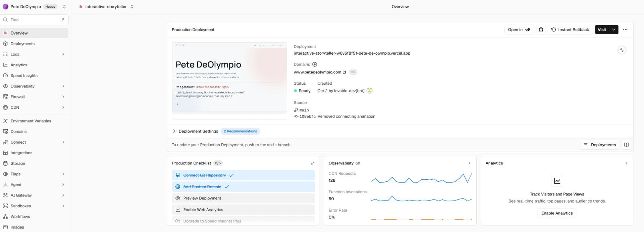This screenshot has height=232, width=644.
Task: Open the documentation book icon
Action: click(626, 145)
